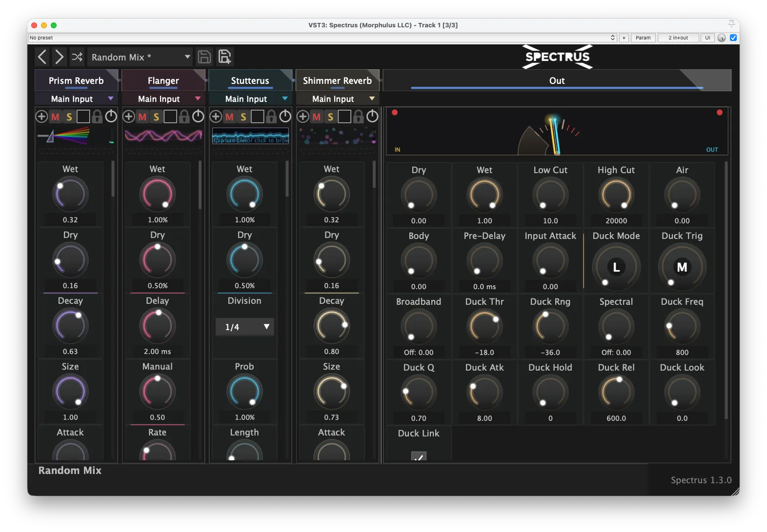Select the Flanger tab

(163, 80)
